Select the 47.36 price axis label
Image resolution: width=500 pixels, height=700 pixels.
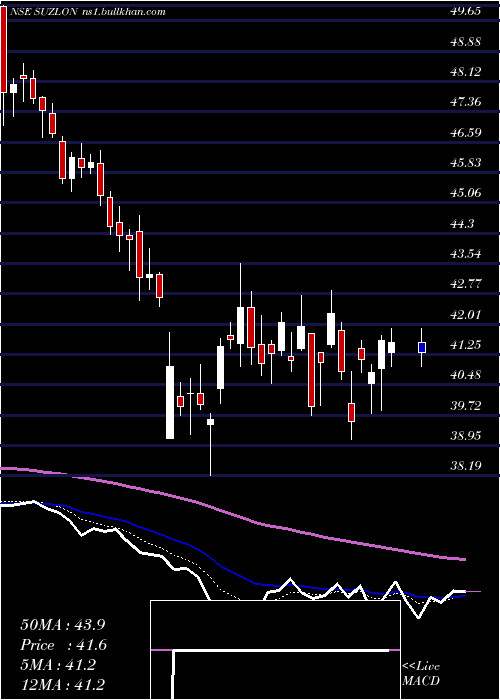tap(465, 102)
